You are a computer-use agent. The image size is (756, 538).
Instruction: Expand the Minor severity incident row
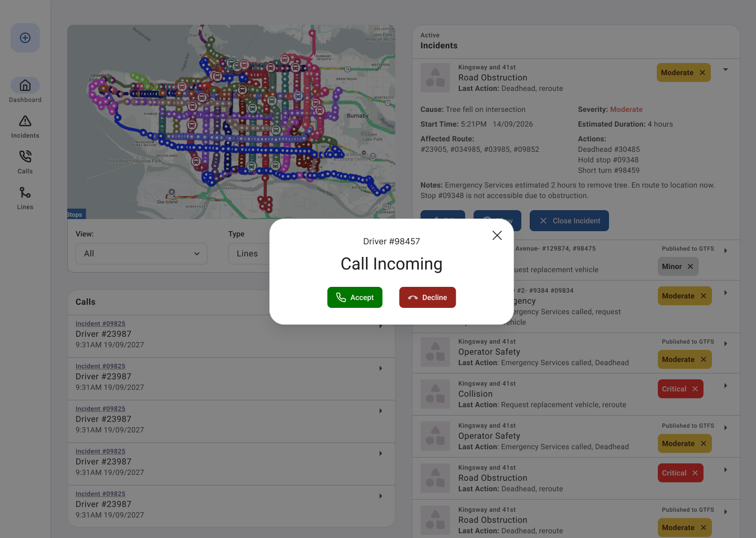726,251
